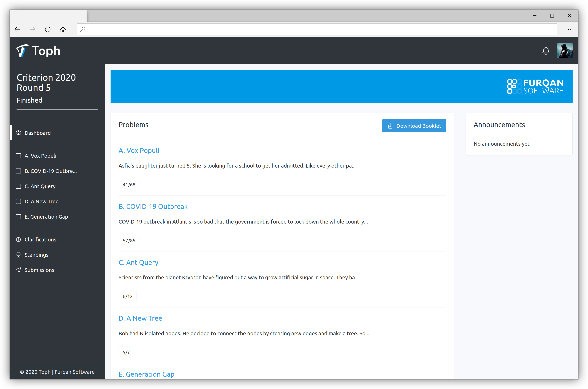Click the user profile avatar thumbnail

pyautogui.click(x=565, y=50)
